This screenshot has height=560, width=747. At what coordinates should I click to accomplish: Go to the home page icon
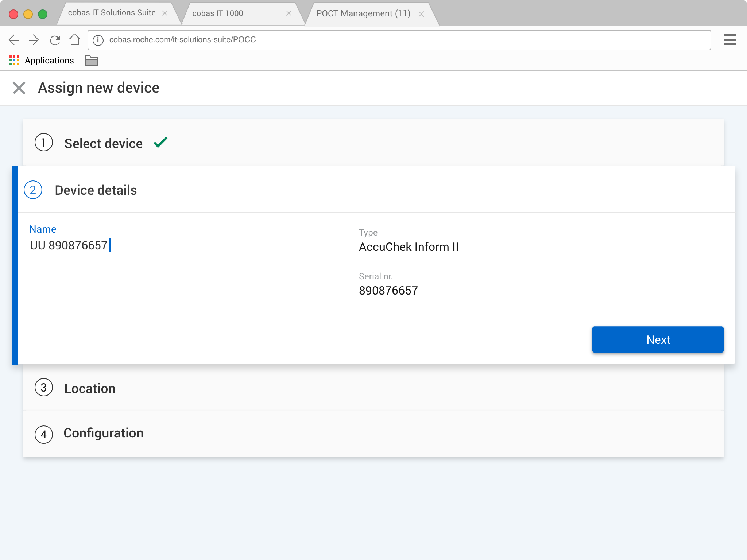coord(75,40)
